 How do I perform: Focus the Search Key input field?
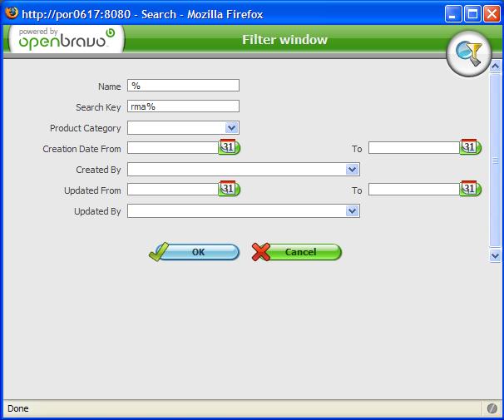183,106
